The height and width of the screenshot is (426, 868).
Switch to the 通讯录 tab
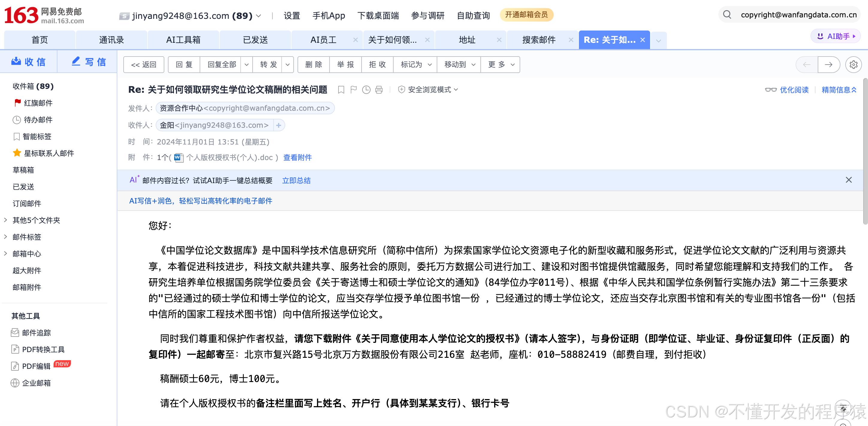[111, 40]
